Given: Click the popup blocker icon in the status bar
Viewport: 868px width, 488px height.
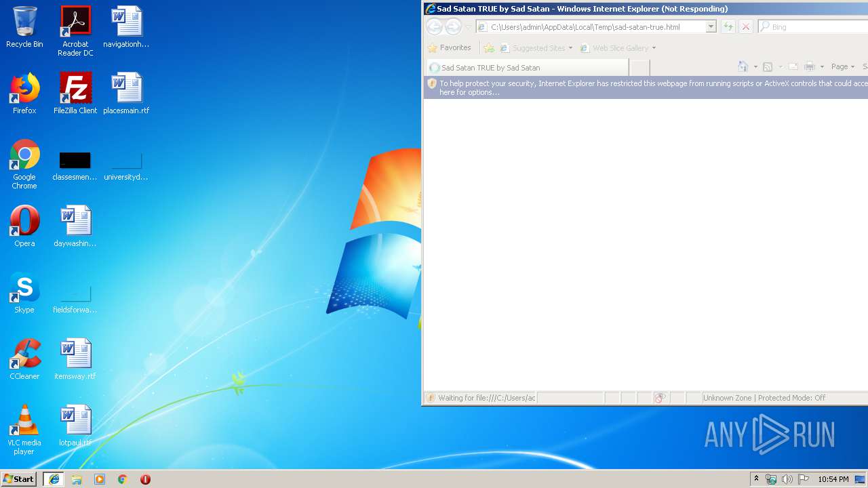Looking at the screenshot, I should click(x=660, y=398).
